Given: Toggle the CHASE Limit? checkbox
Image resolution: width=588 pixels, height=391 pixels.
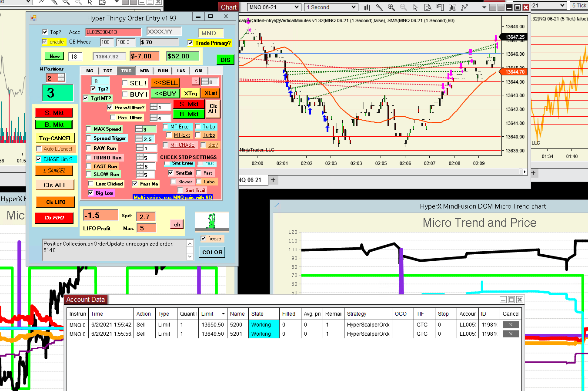Looking at the screenshot, I should coord(39,159).
